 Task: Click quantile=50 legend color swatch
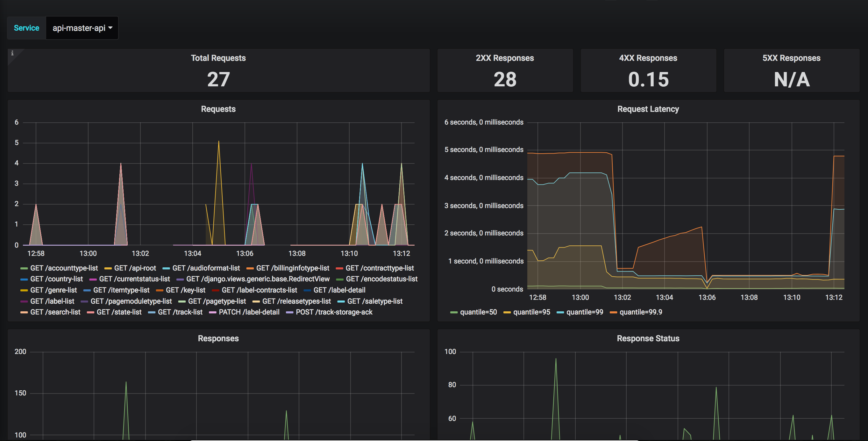pos(453,313)
